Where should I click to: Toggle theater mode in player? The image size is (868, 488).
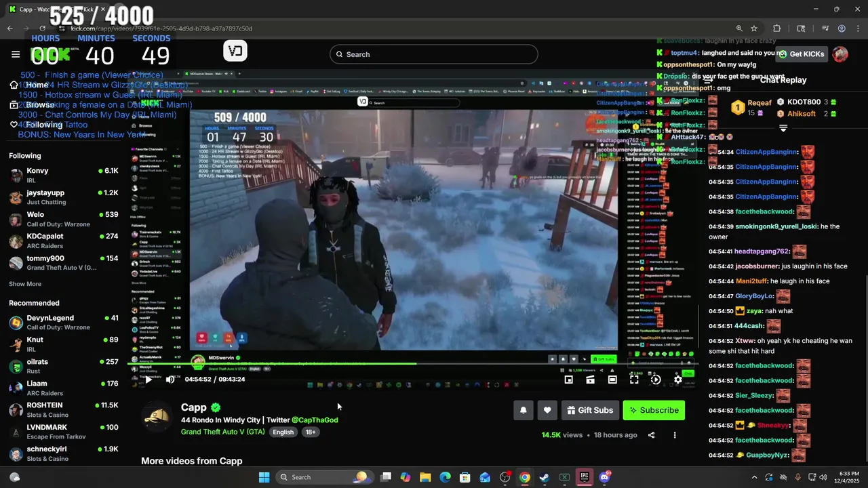[612, 380]
